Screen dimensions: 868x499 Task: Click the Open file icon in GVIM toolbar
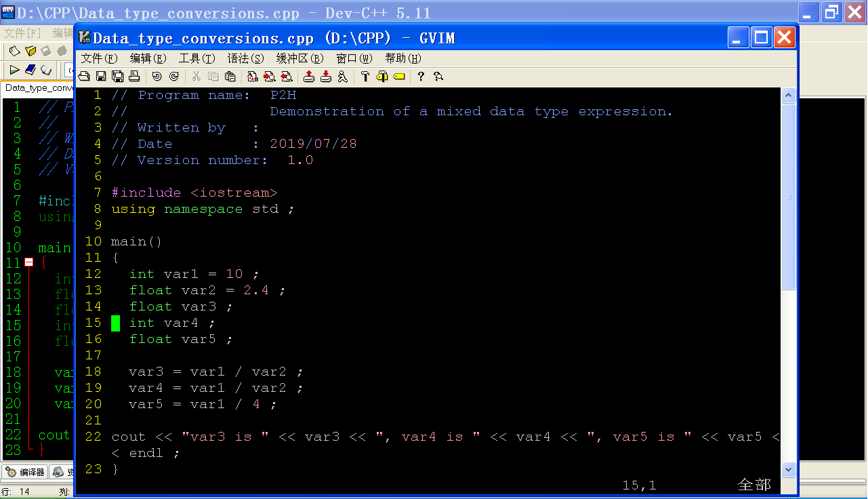tap(84, 77)
